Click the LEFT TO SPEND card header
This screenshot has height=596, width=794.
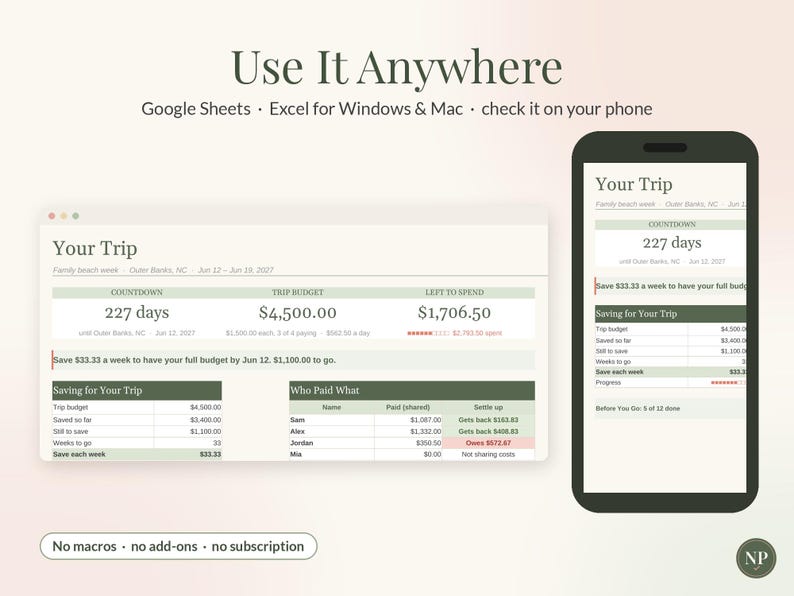point(454,292)
